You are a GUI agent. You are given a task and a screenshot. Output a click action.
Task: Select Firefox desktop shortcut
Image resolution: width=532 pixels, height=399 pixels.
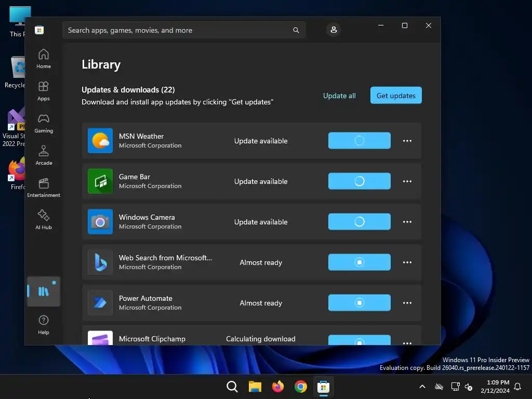pos(16,174)
